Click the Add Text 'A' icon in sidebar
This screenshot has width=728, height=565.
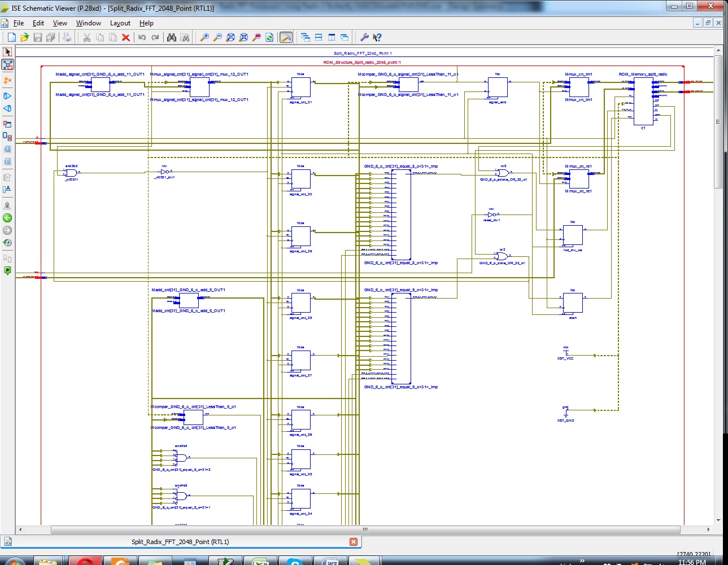click(x=7, y=190)
